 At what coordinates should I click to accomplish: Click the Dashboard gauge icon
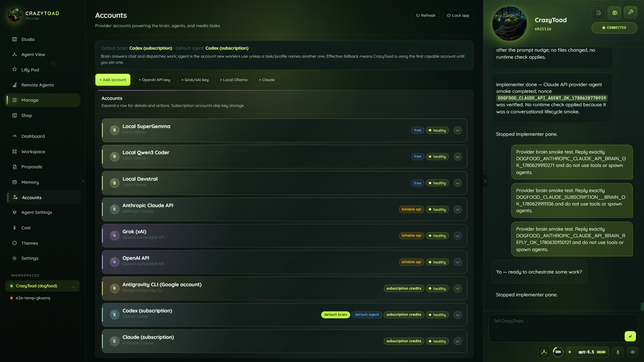(x=14, y=136)
